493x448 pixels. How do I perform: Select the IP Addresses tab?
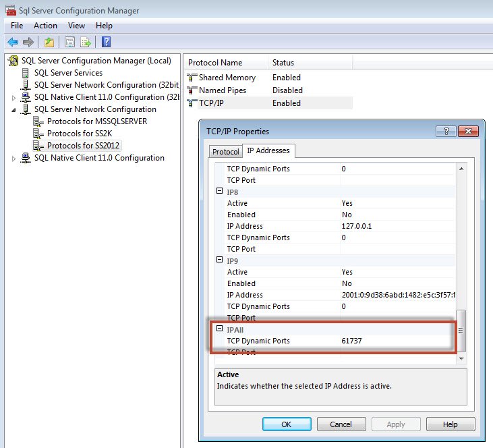click(x=268, y=150)
